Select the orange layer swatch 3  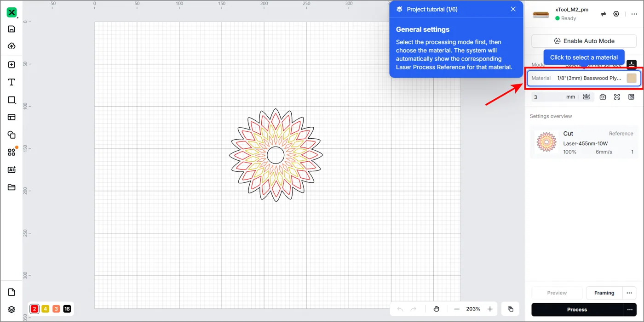pos(56,309)
